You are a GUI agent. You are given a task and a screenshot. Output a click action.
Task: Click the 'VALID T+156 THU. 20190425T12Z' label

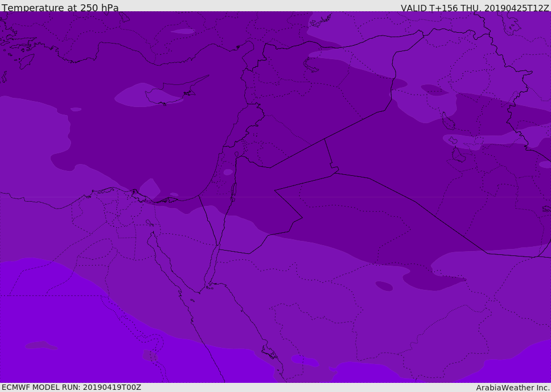click(475, 8)
